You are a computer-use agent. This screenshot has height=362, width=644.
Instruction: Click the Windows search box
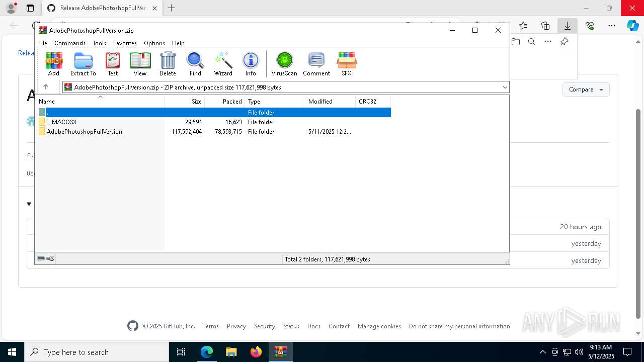pos(97,352)
